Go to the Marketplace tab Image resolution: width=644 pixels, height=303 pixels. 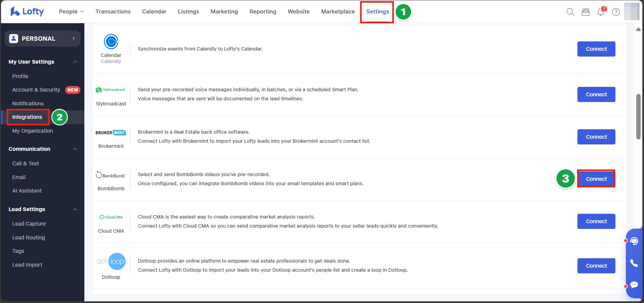pos(338,11)
